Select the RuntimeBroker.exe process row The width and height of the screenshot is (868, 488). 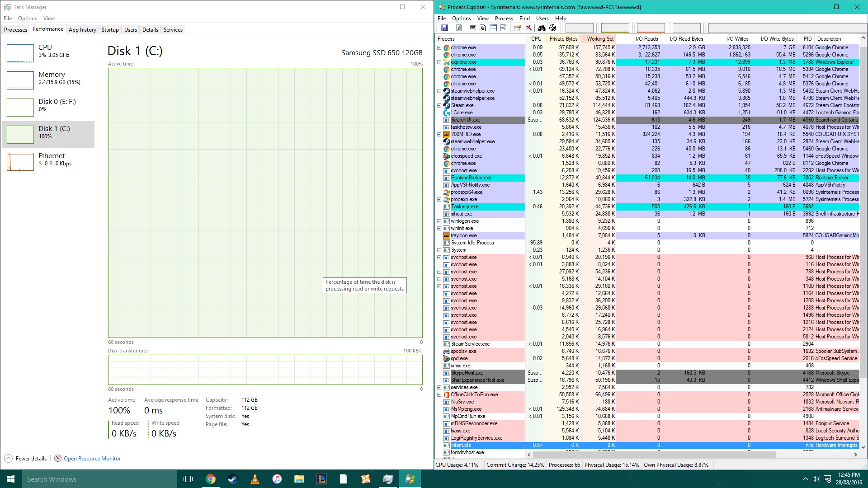647,178
